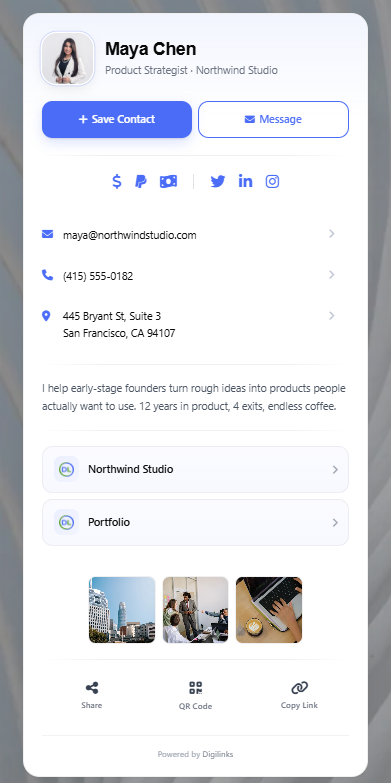Expand the chevron on the email row

tap(332, 234)
